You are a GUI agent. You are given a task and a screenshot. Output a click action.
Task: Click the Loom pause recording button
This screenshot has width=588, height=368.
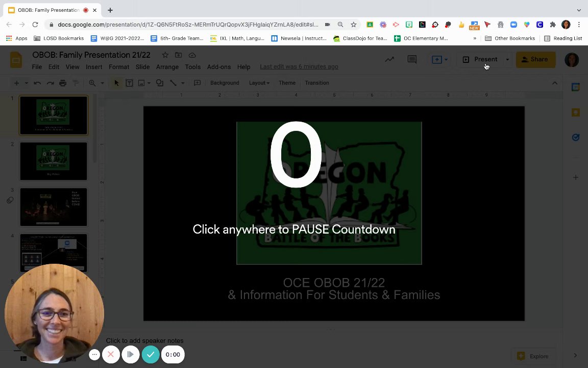point(131,355)
